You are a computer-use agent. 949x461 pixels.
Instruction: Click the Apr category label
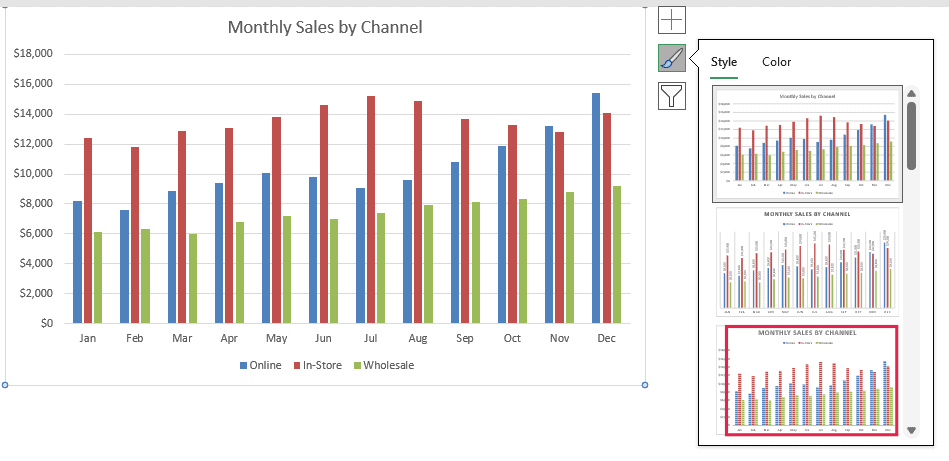tap(229, 338)
